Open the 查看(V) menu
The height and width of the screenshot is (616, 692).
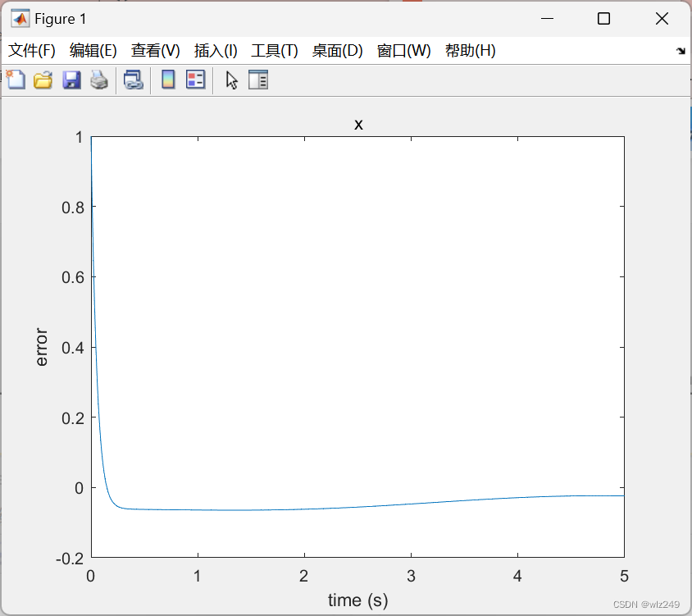(x=155, y=50)
